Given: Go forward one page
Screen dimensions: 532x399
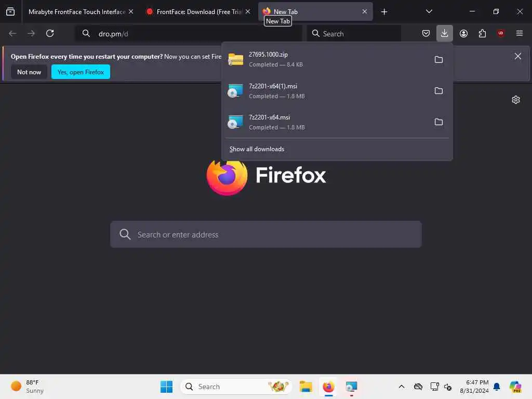Looking at the screenshot, I should pos(31,33).
